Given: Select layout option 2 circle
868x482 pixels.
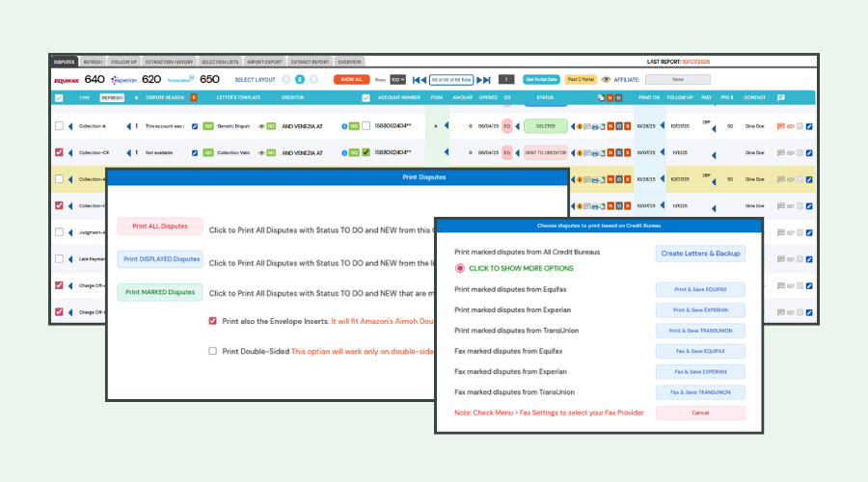Looking at the screenshot, I should (300, 80).
